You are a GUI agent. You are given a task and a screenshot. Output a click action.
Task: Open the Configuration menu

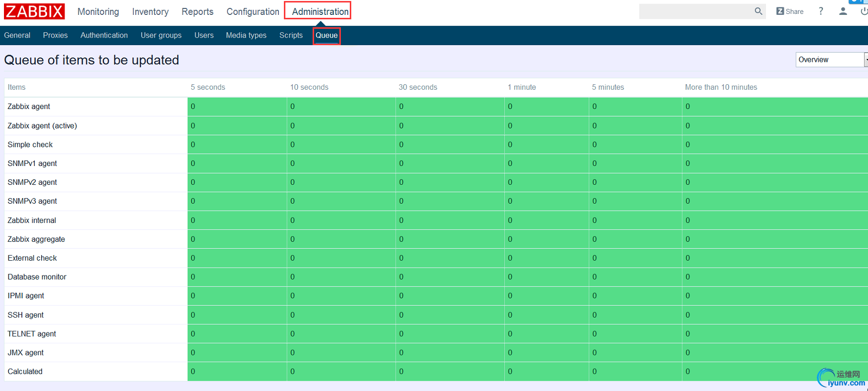pos(253,11)
